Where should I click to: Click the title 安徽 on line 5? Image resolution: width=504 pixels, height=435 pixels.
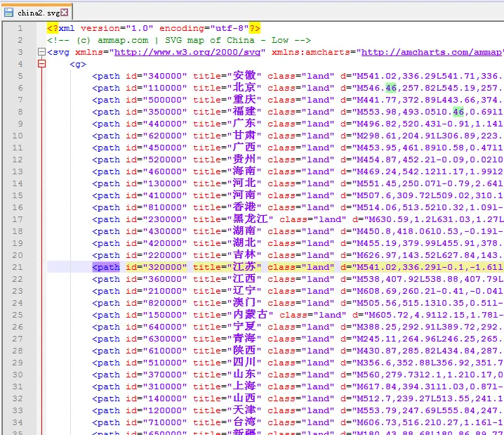(x=244, y=76)
